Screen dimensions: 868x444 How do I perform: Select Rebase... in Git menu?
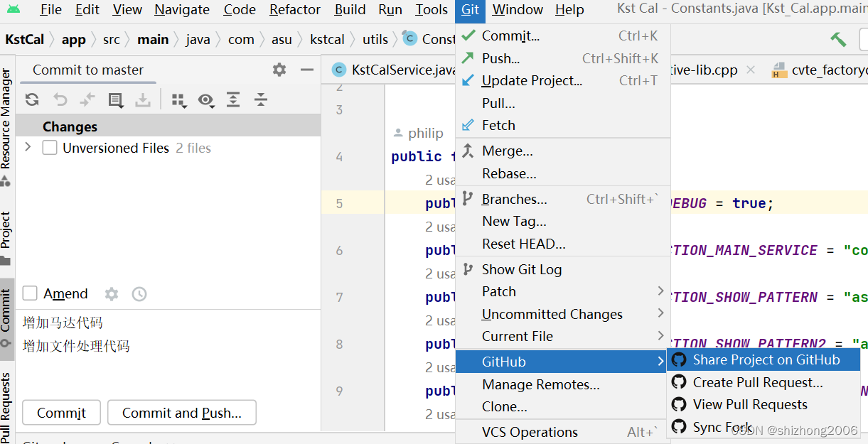pyautogui.click(x=563, y=173)
